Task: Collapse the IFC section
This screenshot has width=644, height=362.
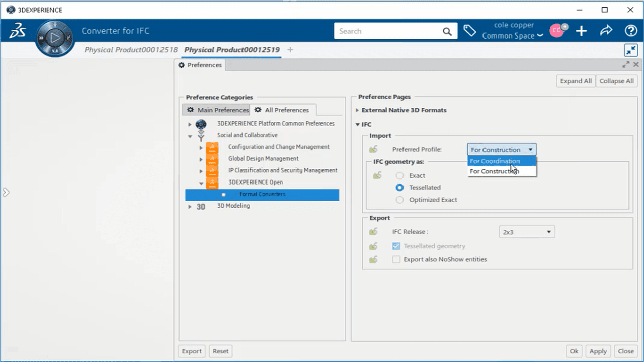Action: [357, 124]
